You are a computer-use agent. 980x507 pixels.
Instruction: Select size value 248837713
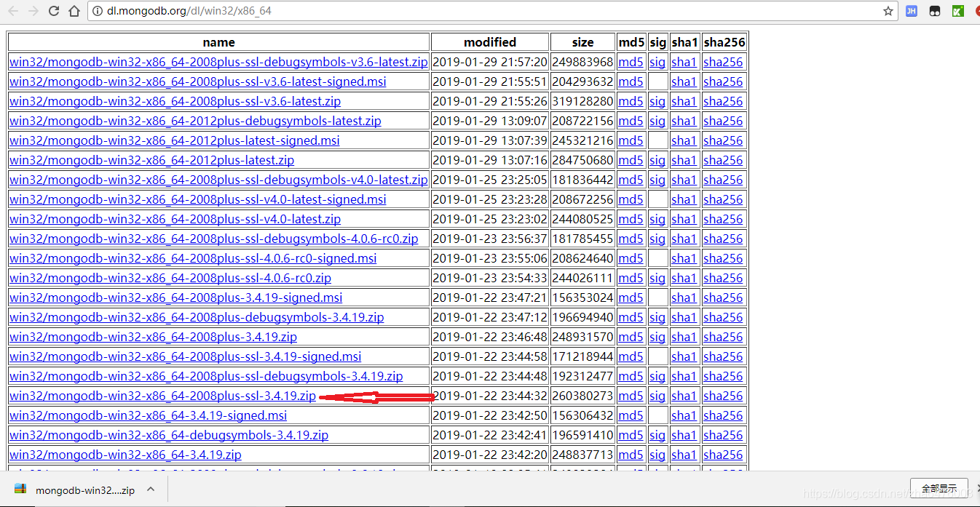582,455
